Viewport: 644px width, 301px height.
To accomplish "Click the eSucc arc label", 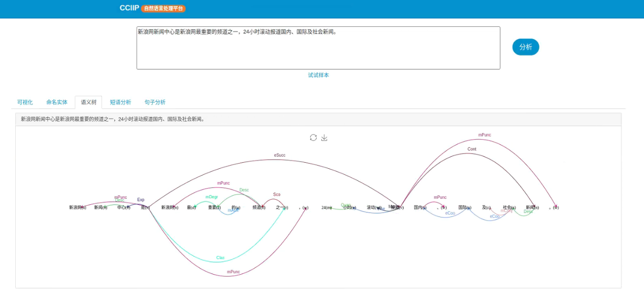I will click(280, 155).
